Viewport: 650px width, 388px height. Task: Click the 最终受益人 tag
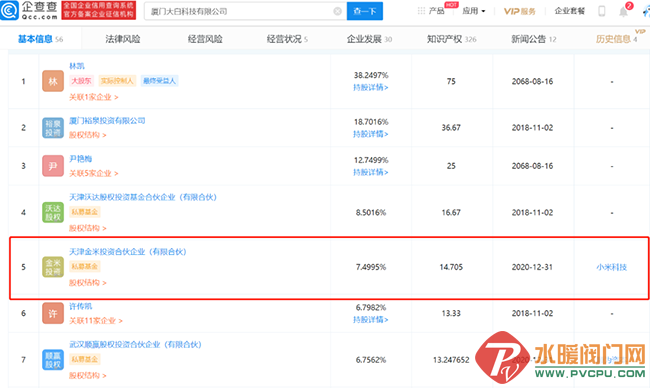[160, 81]
